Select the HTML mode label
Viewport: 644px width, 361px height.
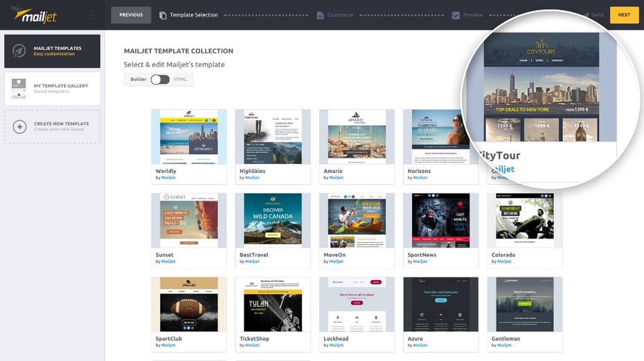point(180,79)
